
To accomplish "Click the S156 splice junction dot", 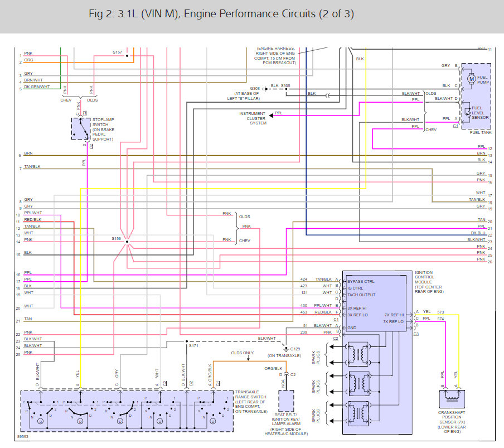I will click(127, 242).
